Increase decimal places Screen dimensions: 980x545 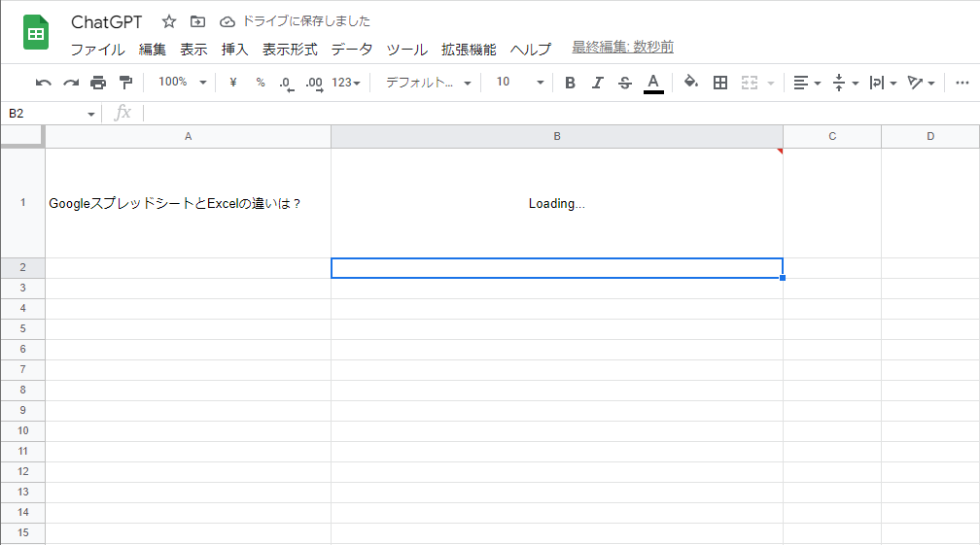tap(314, 83)
